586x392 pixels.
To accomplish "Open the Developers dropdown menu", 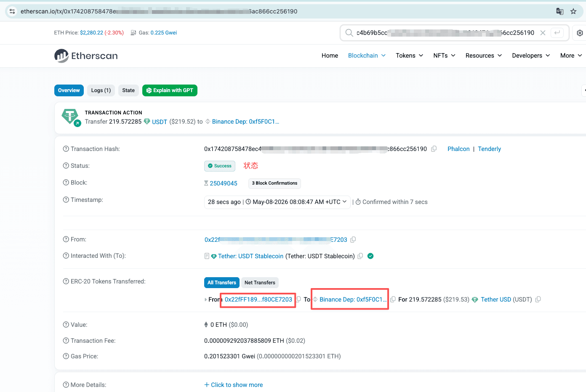I will [531, 56].
